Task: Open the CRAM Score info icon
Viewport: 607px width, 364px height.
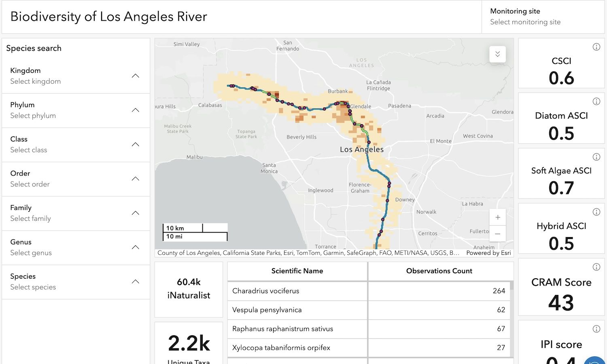Action: (596, 267)
